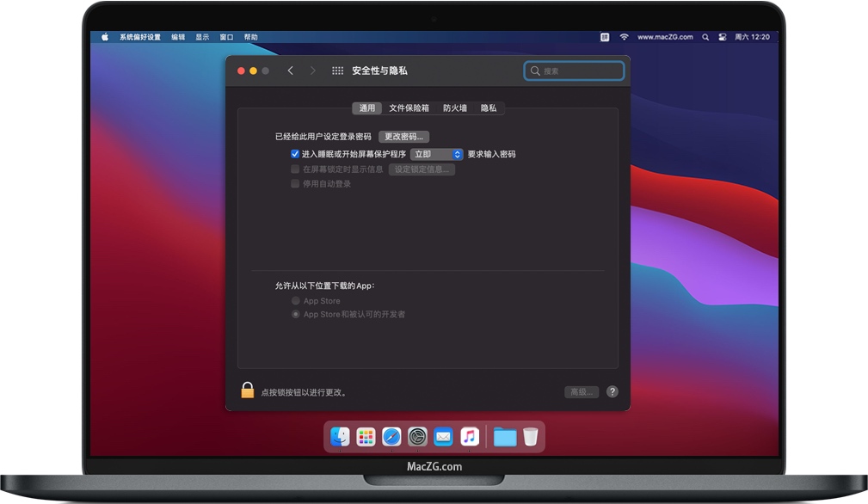The image size is (868, 504).
Task: Open Safari from the Dock
Action: coord(391,436)
